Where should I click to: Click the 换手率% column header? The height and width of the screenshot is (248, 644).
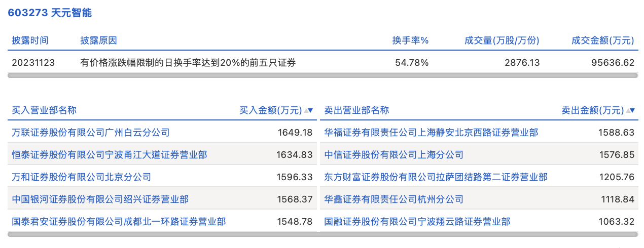tap(410, 40)
